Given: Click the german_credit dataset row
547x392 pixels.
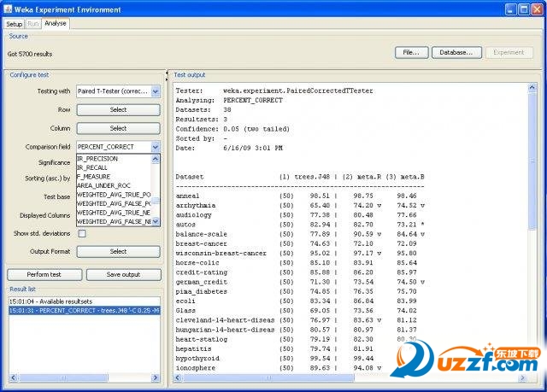Looking at the screenshot, I should coord(300,282).
